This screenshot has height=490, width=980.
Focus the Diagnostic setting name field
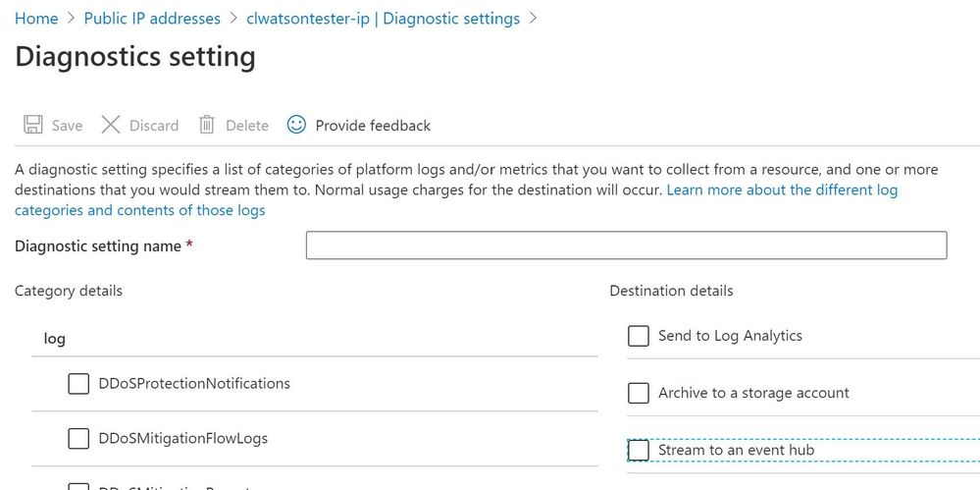pyautogui.click(x=626, y=245)
